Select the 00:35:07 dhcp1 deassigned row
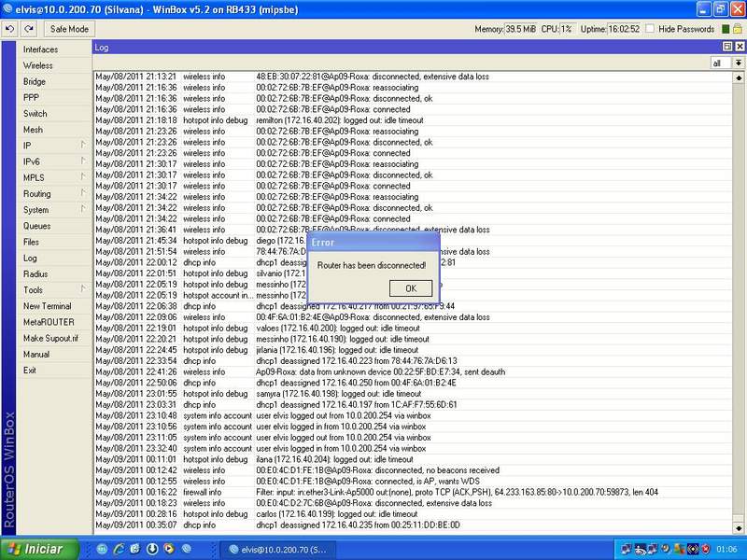Screen dimensions: 747x560 (413, 525)
